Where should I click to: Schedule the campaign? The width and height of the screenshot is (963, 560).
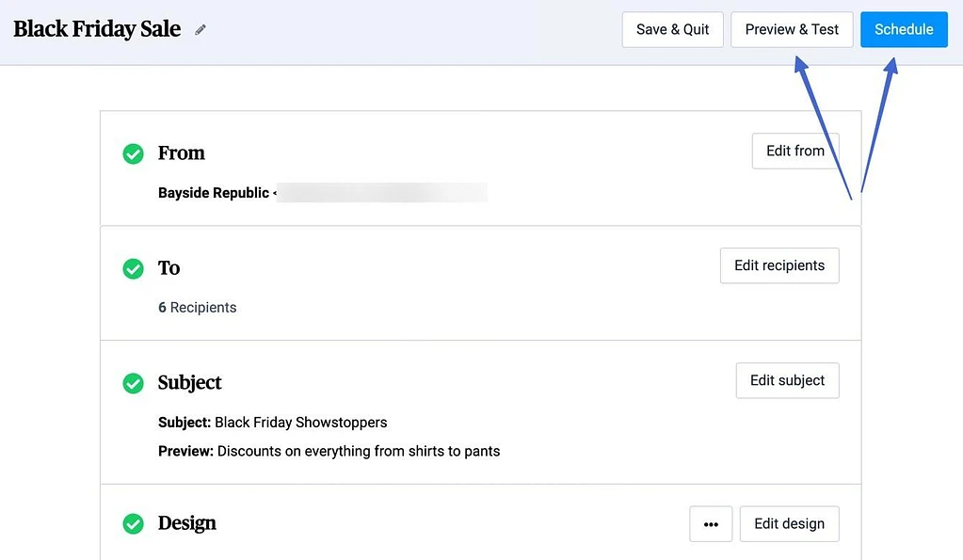[904, 29]
